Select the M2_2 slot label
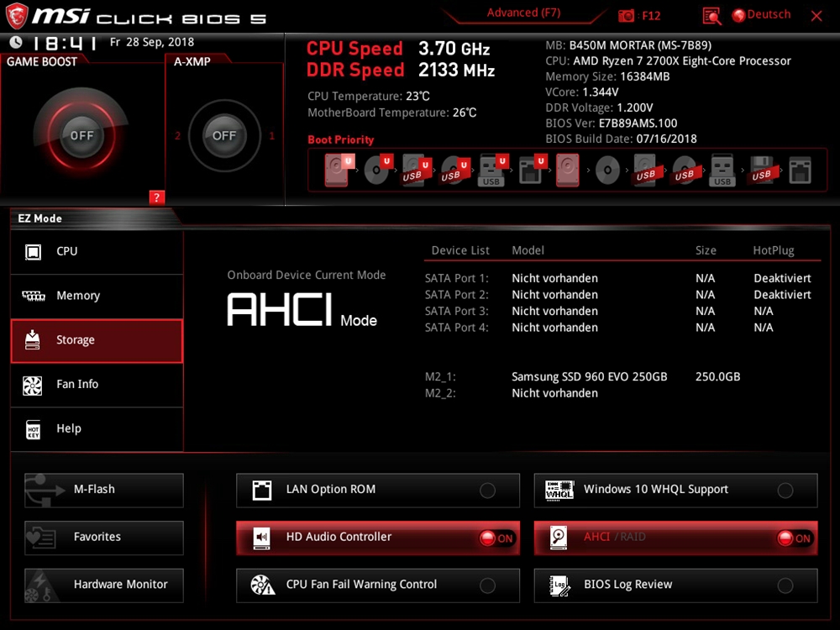The width and height of the screenshot is (840, 630). pos(440,393)
